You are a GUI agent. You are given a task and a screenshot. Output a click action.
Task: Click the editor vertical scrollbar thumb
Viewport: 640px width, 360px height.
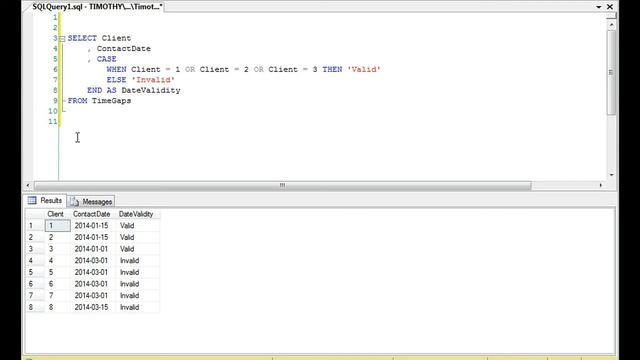tap(611, 72)
